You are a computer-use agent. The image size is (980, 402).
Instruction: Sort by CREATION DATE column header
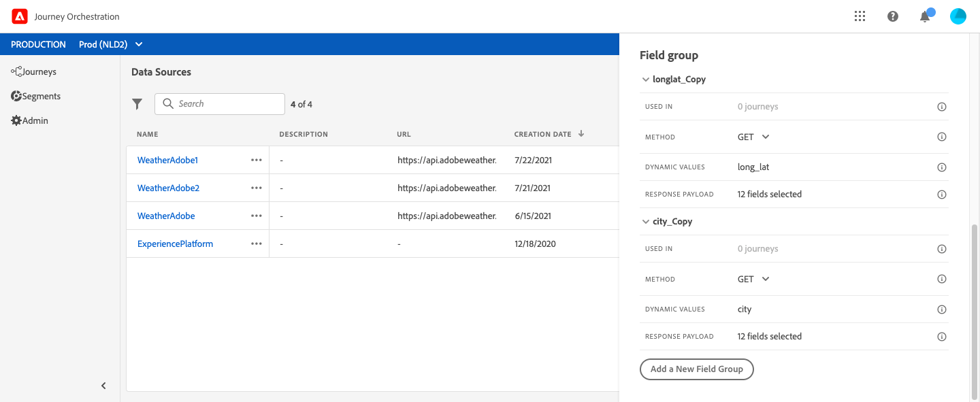click(x=549, y=134)
